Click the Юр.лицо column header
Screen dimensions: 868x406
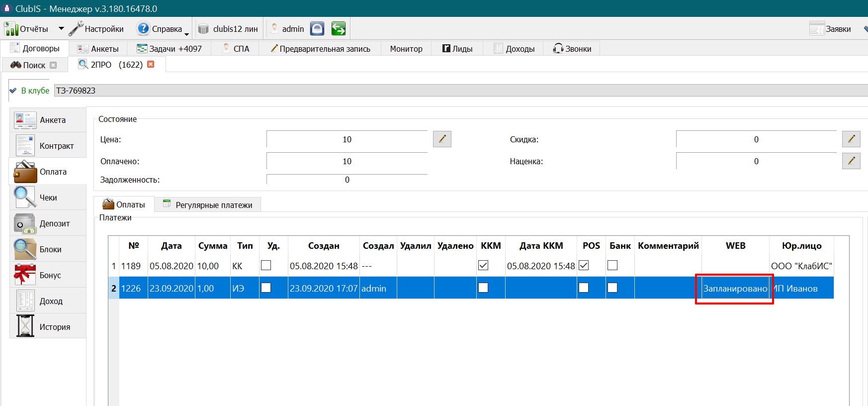pyautogui.click(x=801, y=246)
